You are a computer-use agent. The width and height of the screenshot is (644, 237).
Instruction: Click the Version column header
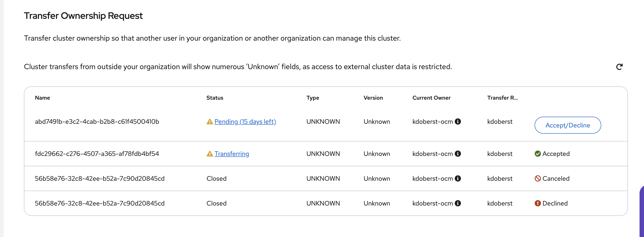373,98
